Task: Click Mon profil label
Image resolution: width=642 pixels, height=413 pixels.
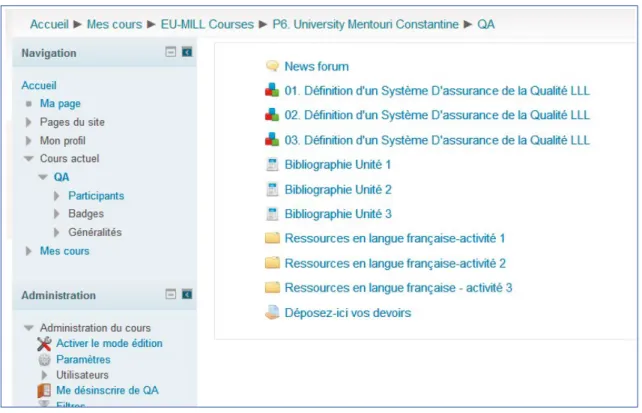Action: [x=63, y=141]
